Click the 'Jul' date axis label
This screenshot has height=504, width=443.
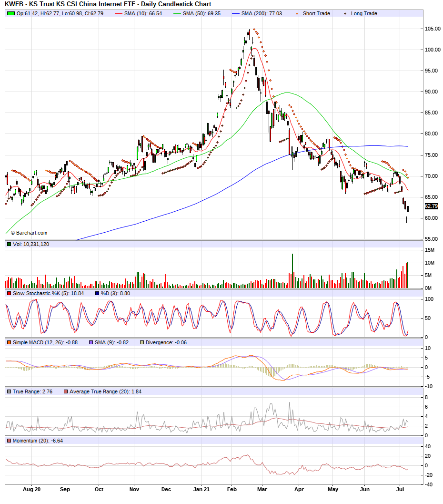point(400,490)
